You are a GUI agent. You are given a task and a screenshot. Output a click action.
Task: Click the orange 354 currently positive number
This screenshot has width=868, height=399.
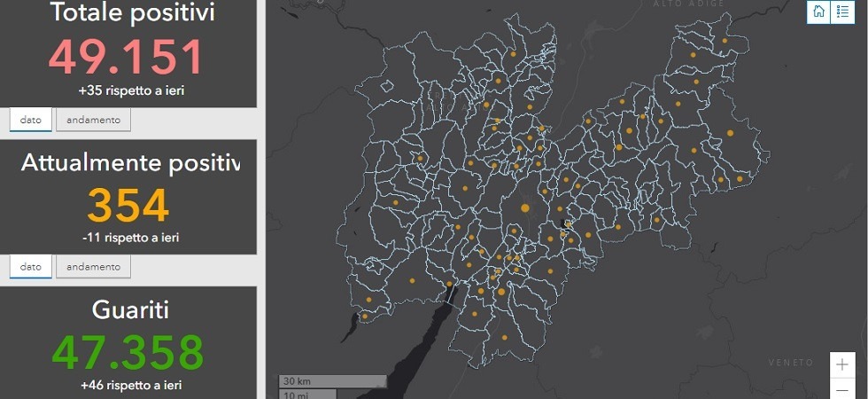[x=128, y=206]
